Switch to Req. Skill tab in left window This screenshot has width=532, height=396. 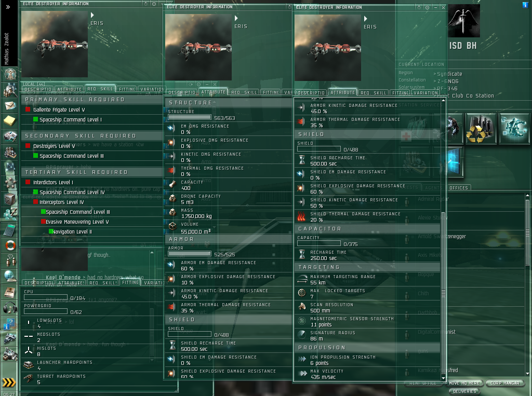pos(100,88)
